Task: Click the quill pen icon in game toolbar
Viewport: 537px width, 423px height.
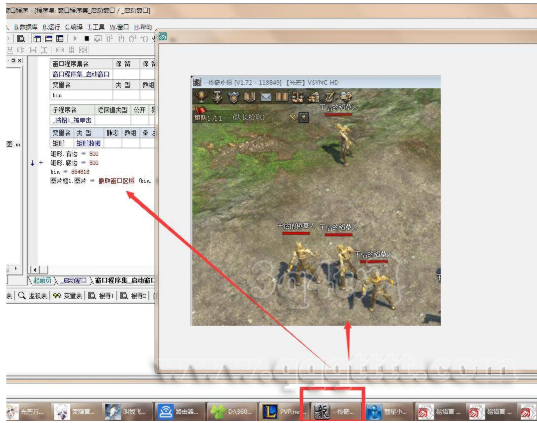Action: [x=329, y=97]
